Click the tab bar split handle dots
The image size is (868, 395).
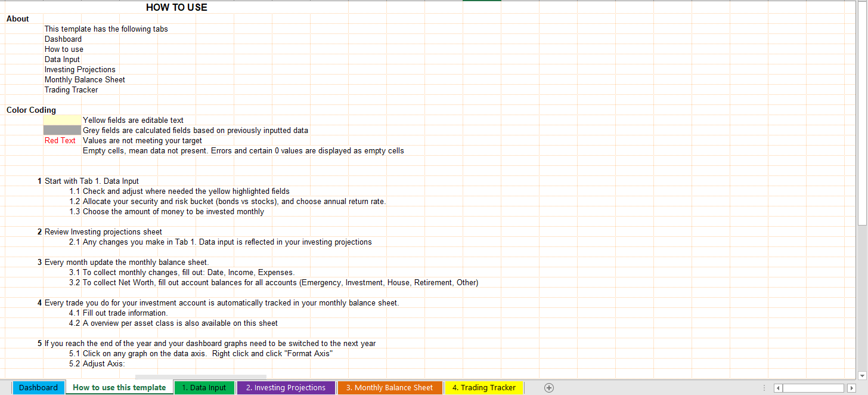point(764,388)
